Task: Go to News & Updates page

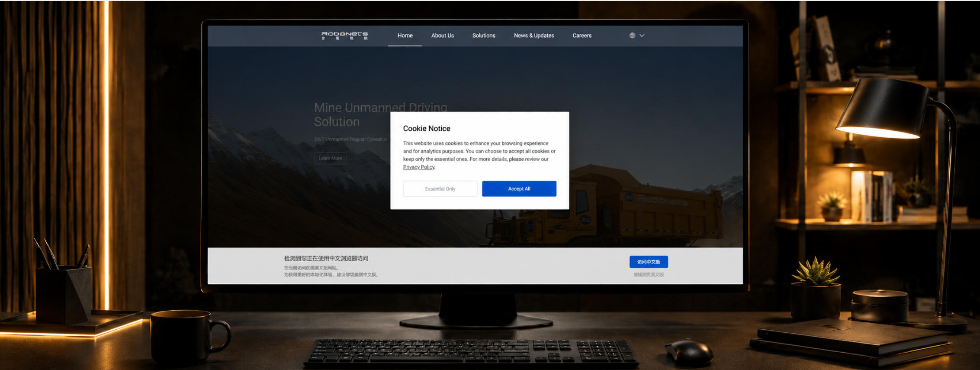Action: (x=534, y=36)
